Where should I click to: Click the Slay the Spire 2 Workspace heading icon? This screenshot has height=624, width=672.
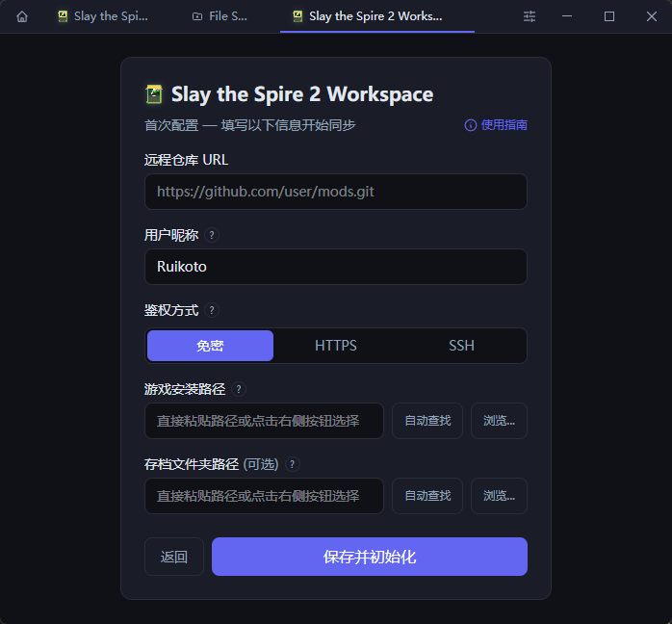point(154,94)
